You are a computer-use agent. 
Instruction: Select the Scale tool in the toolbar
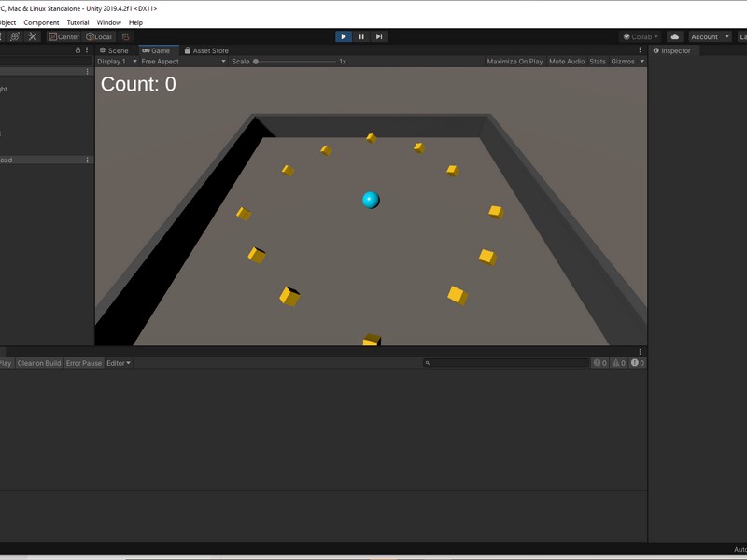3,36
